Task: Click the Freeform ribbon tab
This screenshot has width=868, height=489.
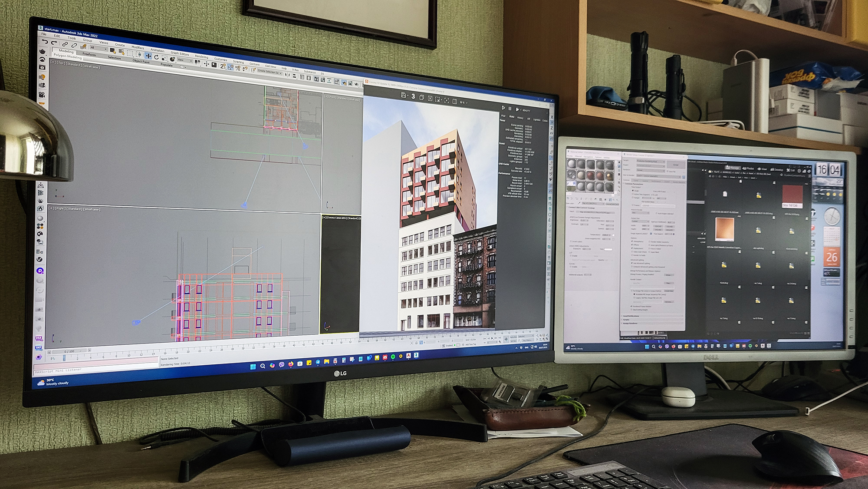Action: tap(89, 54)
